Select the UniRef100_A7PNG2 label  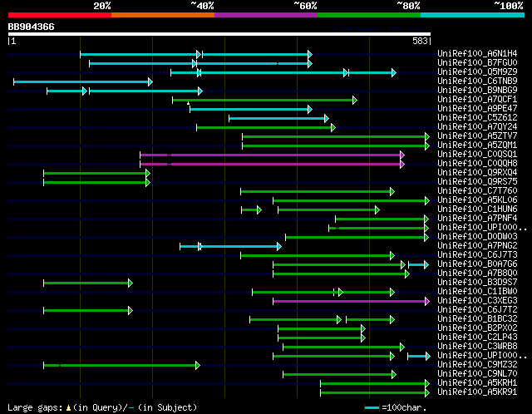[477, 246]
